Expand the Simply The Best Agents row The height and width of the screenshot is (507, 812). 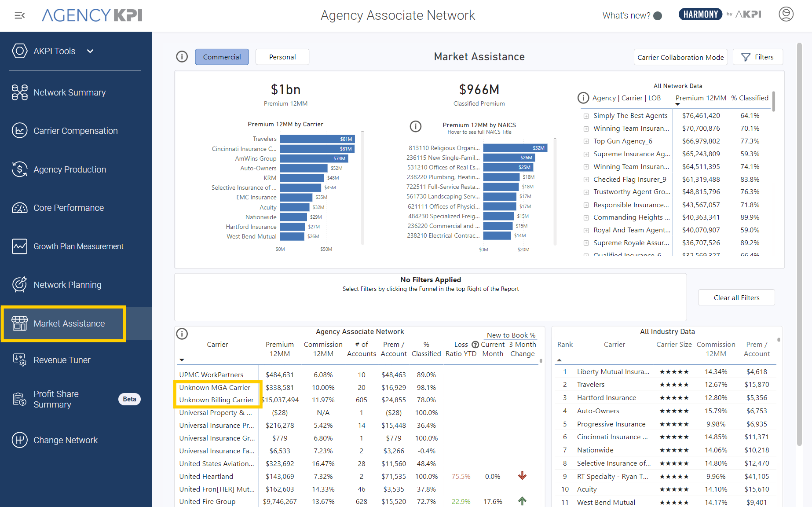[x=586, y=116]
